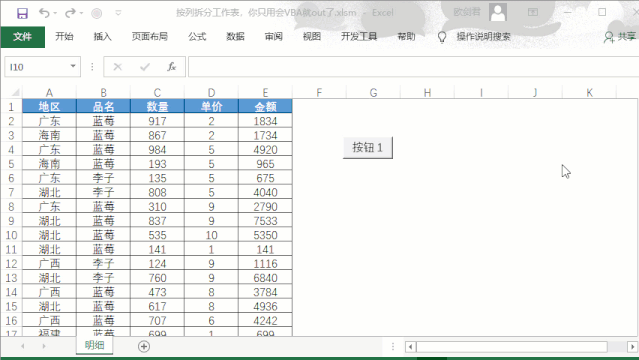This screenshot has width=639, height=360.
Task: Select column G header
Action: coord(373,93)
